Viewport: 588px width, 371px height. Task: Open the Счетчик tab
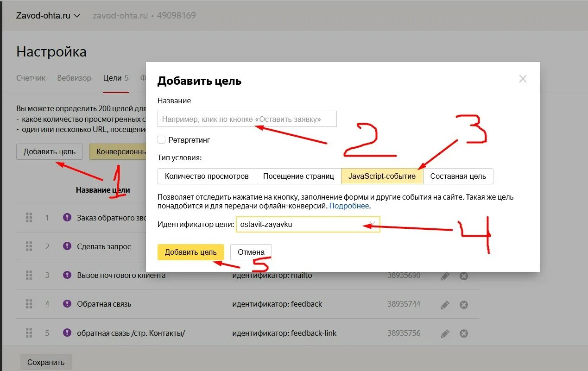[31, 78]
